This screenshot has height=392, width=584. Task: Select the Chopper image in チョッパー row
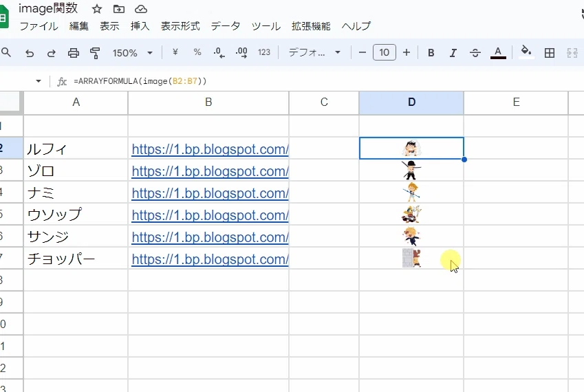[x=411, y=259]
